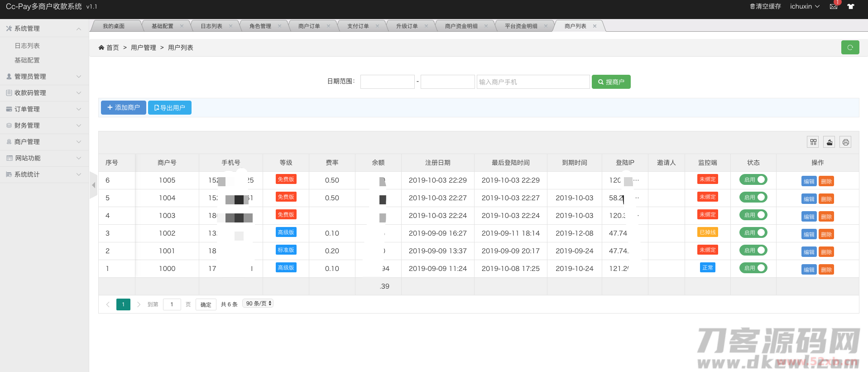Expand the 订单管理 sidebar menu
The height and width of the screenshot is (372, 868).
point(44,109)
